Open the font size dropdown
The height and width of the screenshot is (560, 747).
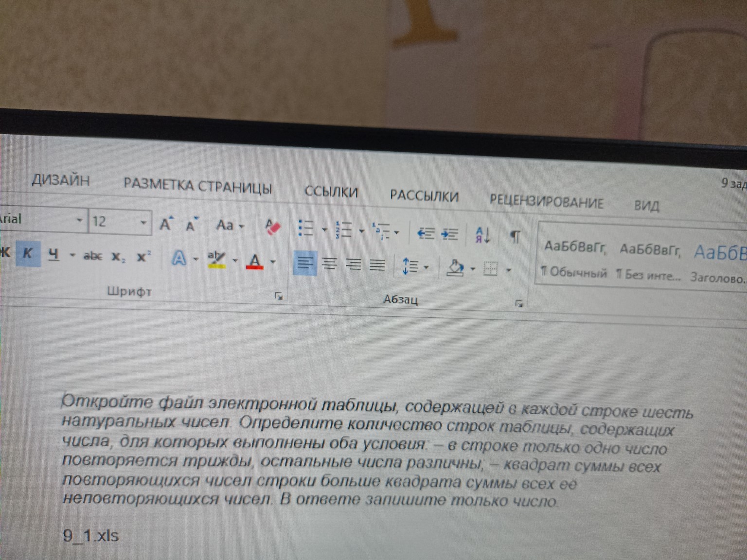pyautogui.click(x=143, y=223)
